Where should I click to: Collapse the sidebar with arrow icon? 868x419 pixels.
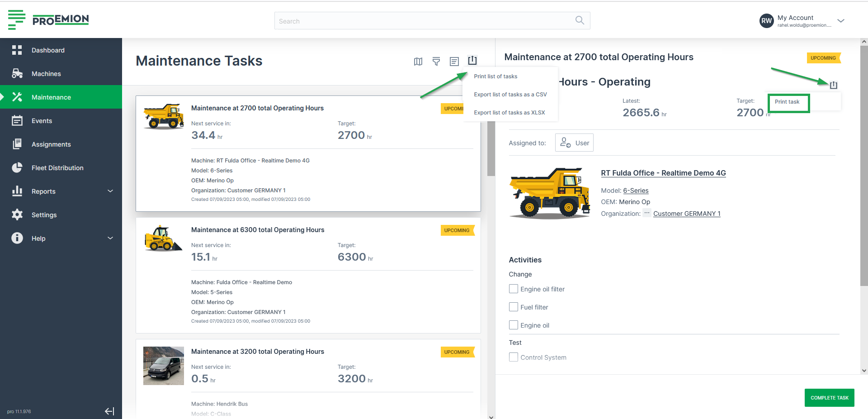[x=109, y=411]
